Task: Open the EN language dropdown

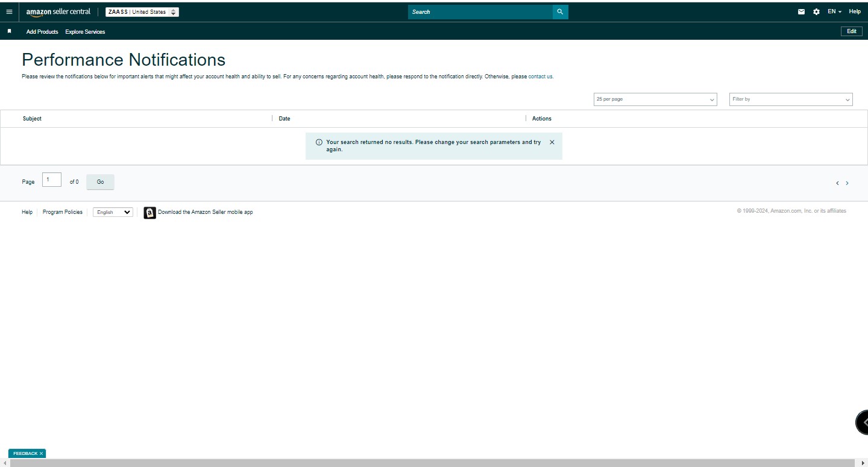Action: point(834,11)
